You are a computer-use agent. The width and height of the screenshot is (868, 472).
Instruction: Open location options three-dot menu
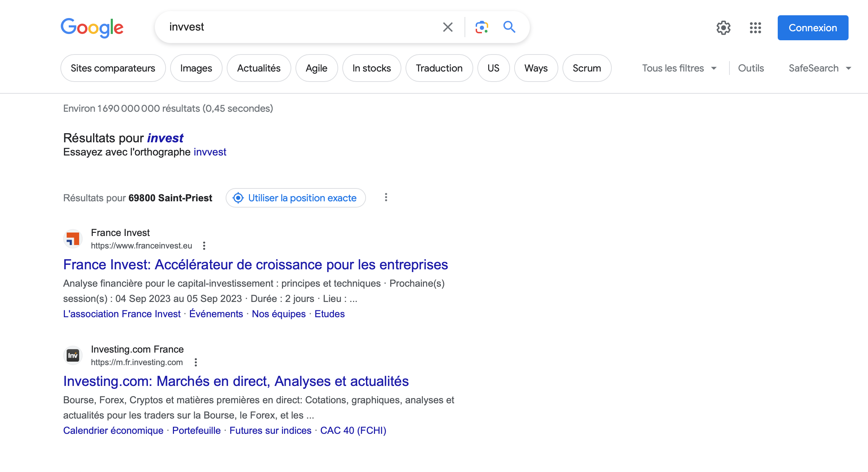click(x=386, y=197)
